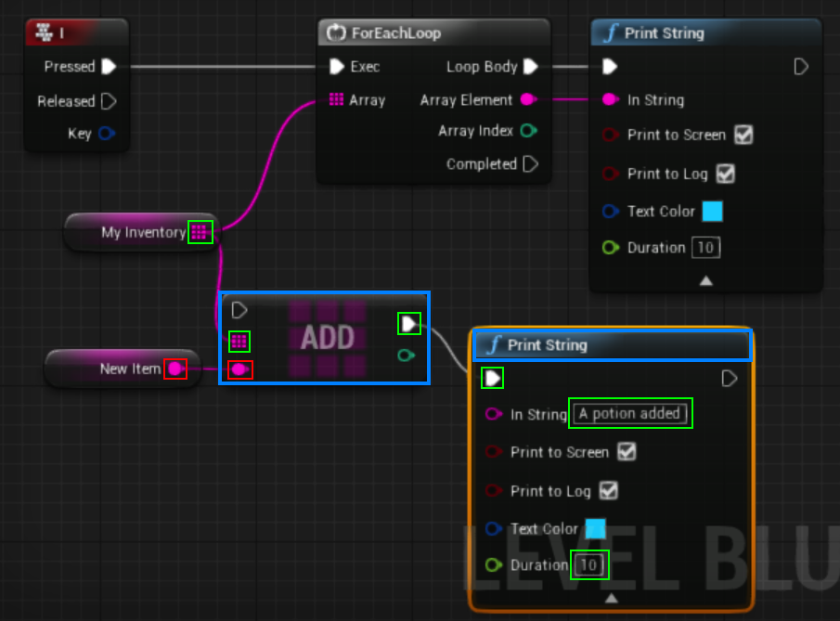Screen dimensions: 840x621
Task: Click top Print String Duration pin
Action: pyautogui.click(x=610, y=248)
